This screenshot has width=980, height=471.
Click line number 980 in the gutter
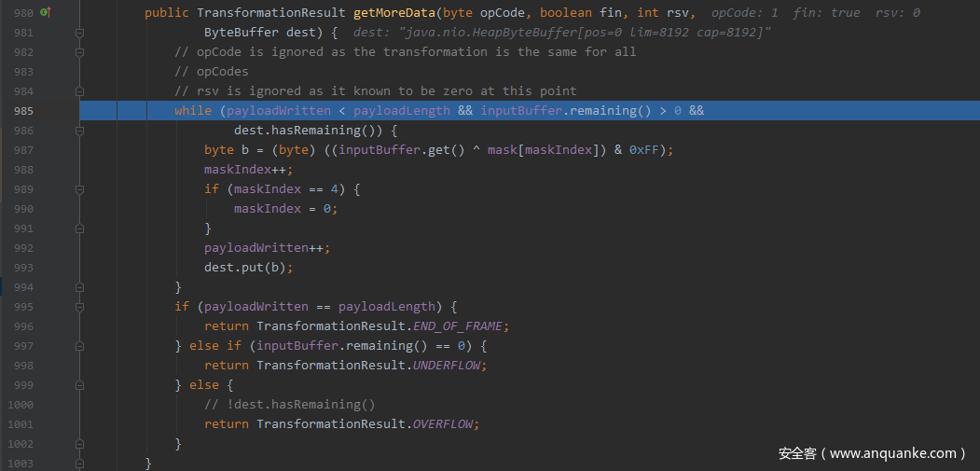tap(23, 12)
